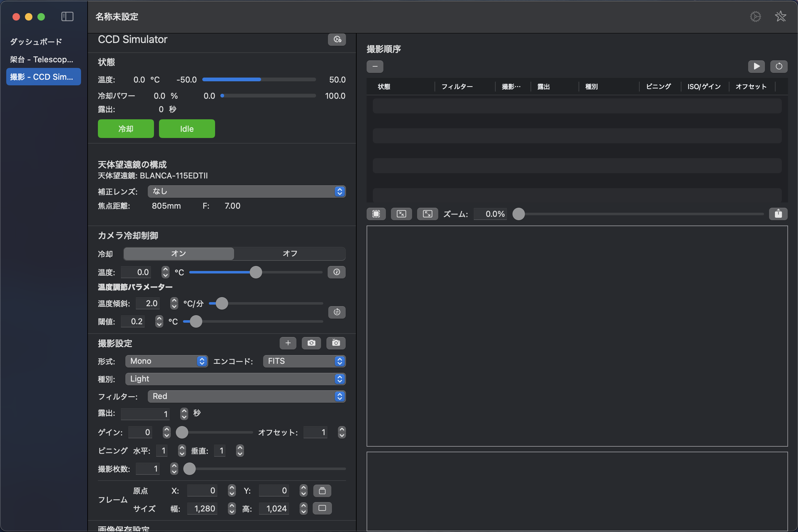Open the gear settings icon in title bar

[755, 16]
